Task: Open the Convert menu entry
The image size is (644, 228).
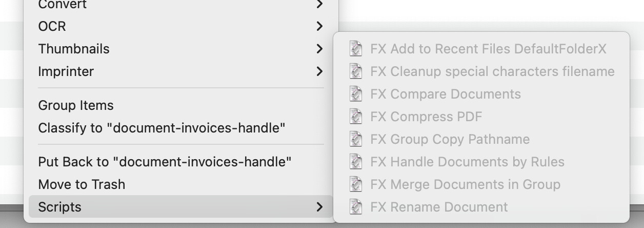Action: coord(63,5)
